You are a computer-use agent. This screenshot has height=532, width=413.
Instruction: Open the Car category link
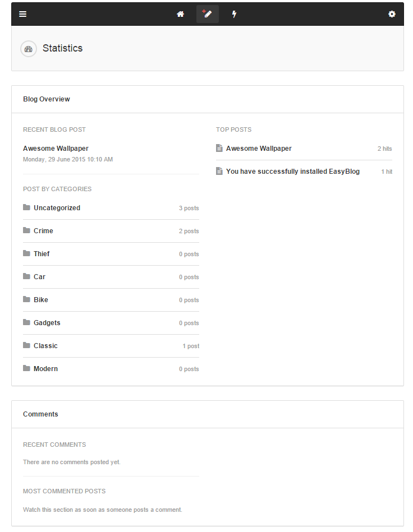39,277
